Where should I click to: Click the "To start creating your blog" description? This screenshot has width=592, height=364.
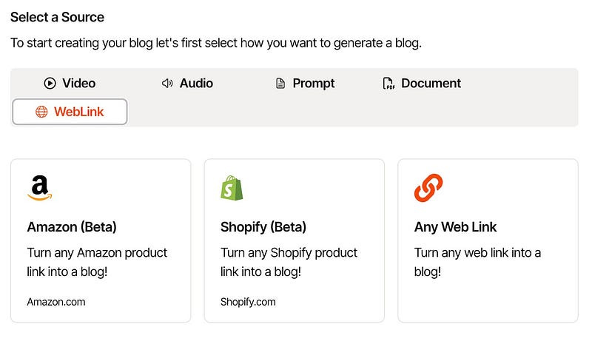216,43
